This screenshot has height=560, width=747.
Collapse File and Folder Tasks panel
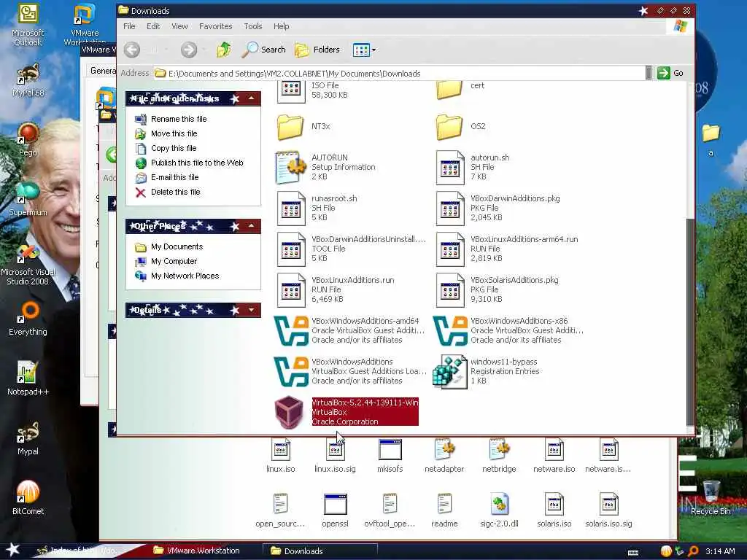point(252,98)
